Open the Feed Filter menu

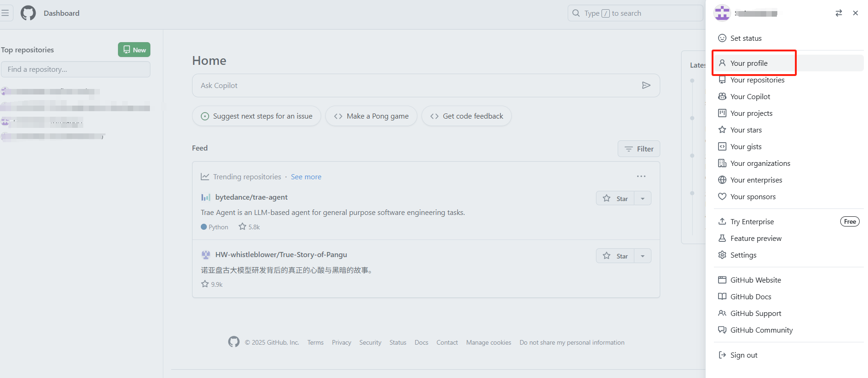click(x=639, y=149)
